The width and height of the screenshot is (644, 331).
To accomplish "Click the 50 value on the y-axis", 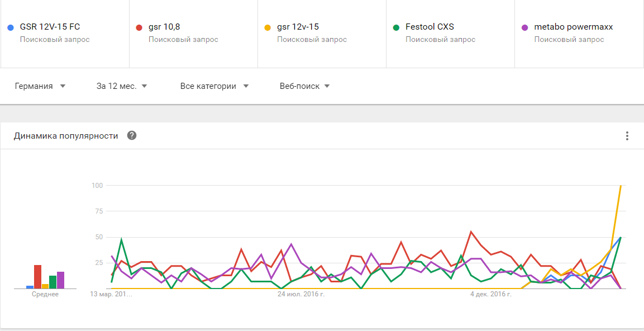I will pyautogui.click(x=98, y=237).
